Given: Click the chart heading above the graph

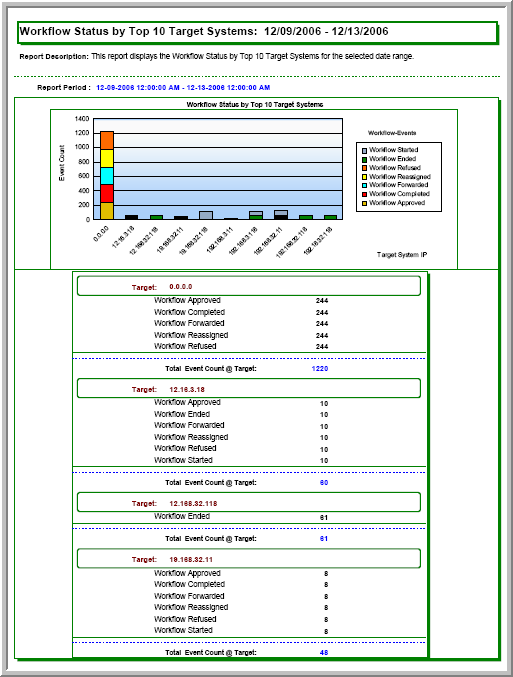Looking at the screenshot, I should coord(255,104).
